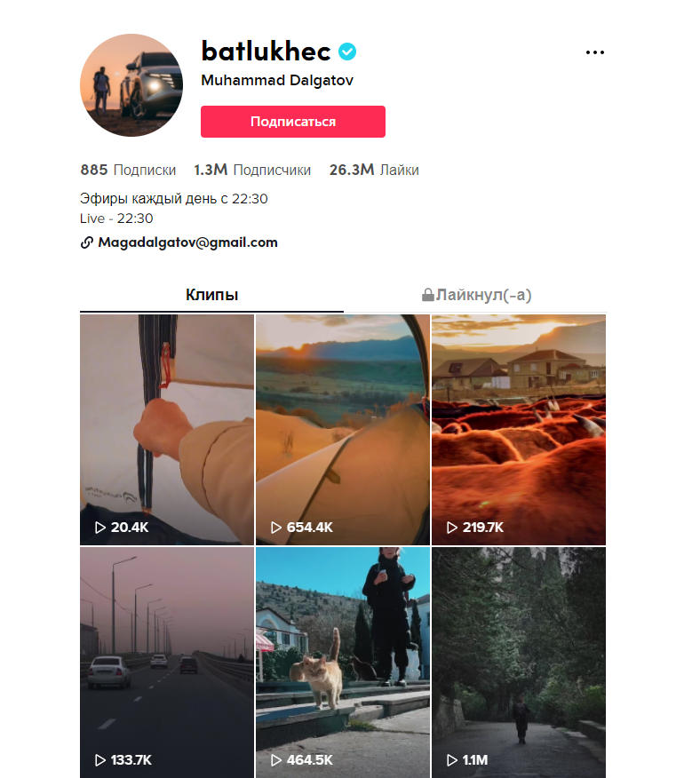Switch to the Клипы tab
This screenshot has height=778, width=700.
pyautogui.click(x=212, y=295)
